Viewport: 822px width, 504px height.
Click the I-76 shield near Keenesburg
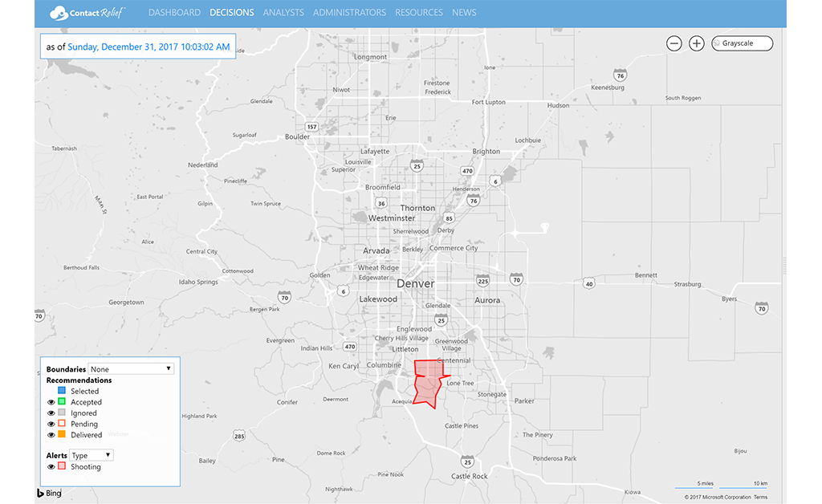[621, 75]
